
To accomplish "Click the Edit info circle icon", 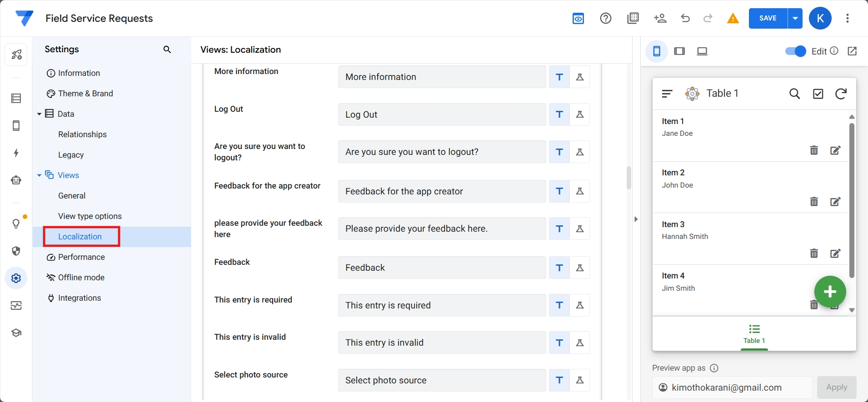I will coord(834,51).
